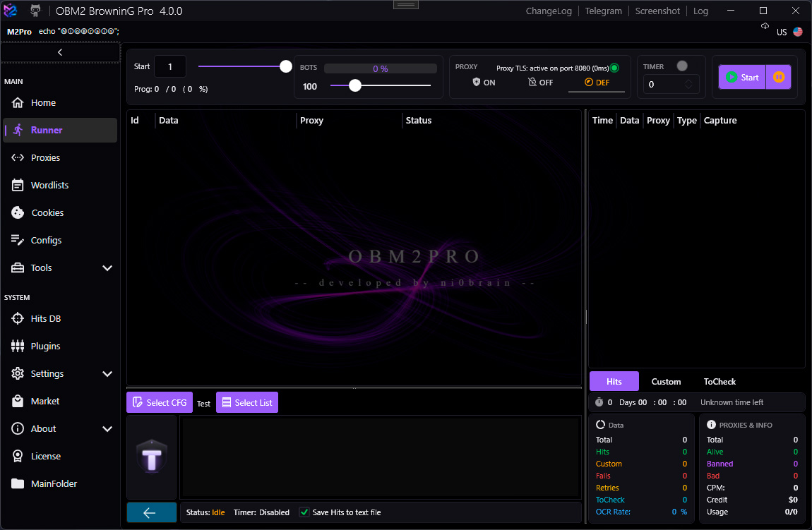Set proxy mode to DEF

click(x=597, y=83)
